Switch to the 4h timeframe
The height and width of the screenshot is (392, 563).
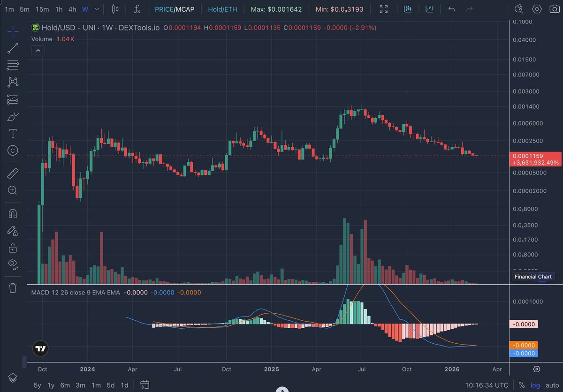tap(72, 8)
